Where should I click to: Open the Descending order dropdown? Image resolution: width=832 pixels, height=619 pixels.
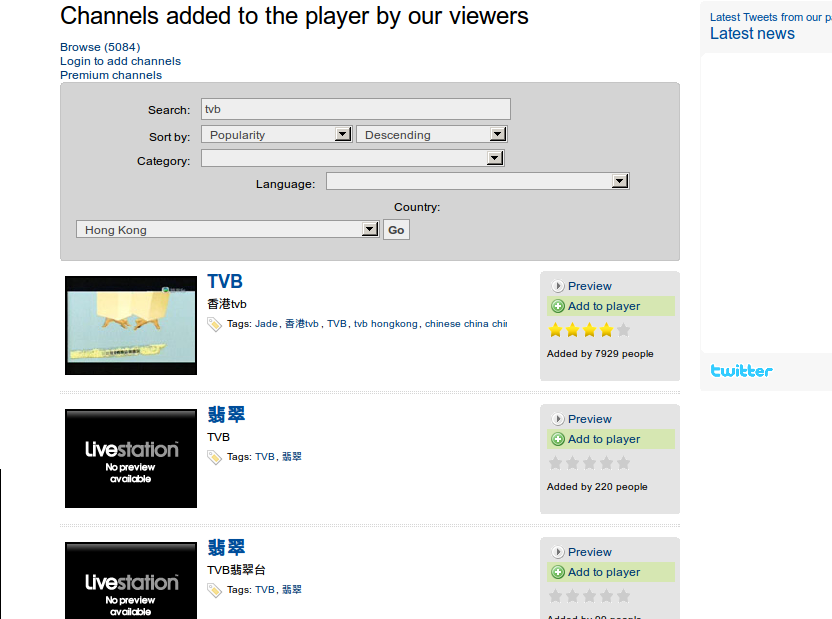click(x=431, y=135)
